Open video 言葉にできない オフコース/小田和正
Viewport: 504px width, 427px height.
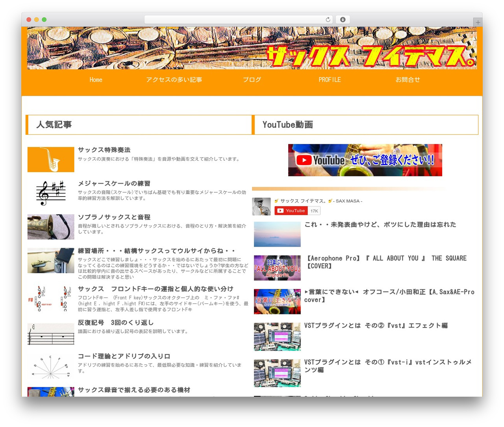point(389,296)
